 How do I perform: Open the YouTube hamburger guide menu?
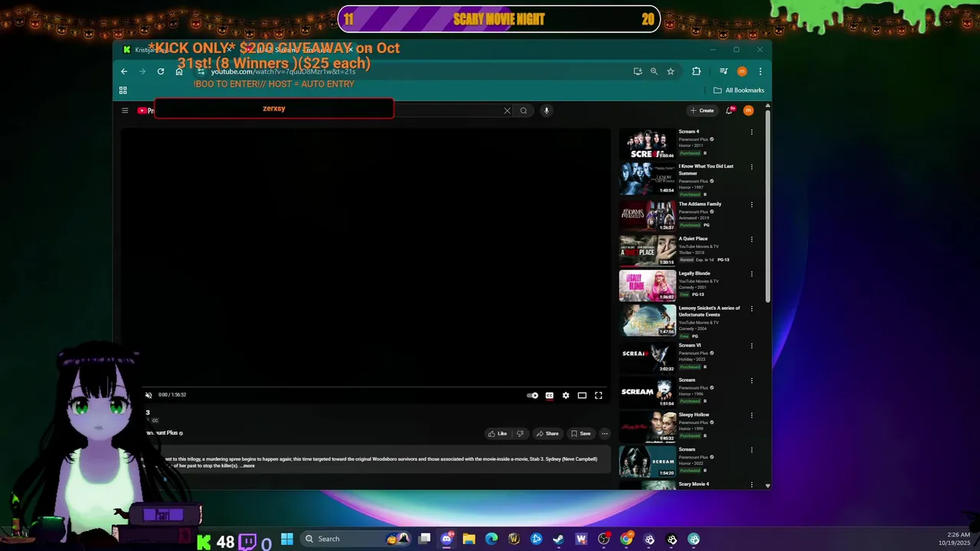coord(125,110)
